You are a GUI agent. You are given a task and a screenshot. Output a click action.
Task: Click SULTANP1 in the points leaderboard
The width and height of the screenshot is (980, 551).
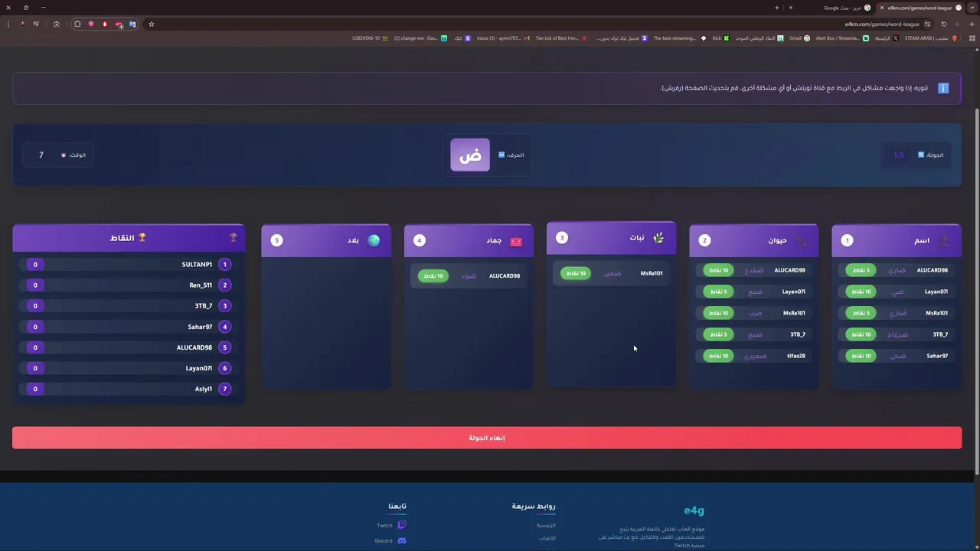pyautogui.click(x=197, y=265)
